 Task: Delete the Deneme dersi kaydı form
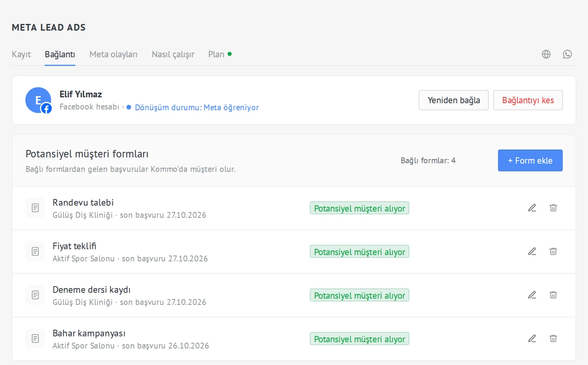point(553,295)
